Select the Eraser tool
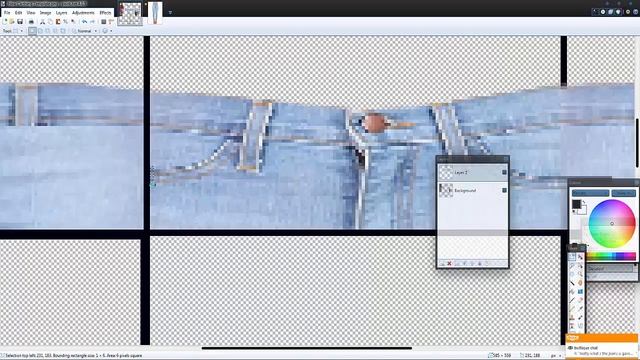 [x=580, y=300]
